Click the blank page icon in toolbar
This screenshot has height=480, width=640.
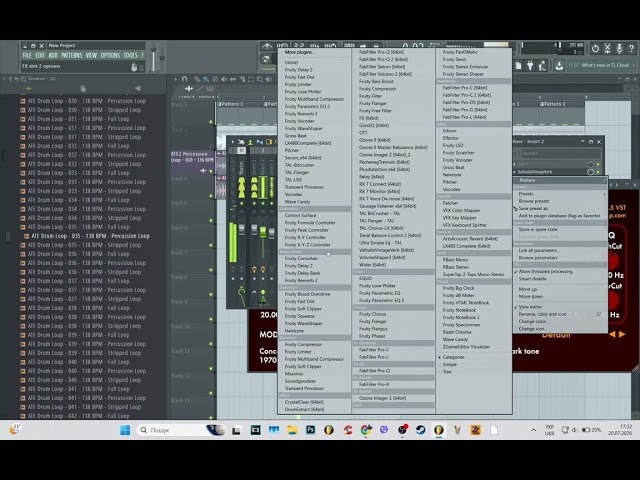point(518,65)
